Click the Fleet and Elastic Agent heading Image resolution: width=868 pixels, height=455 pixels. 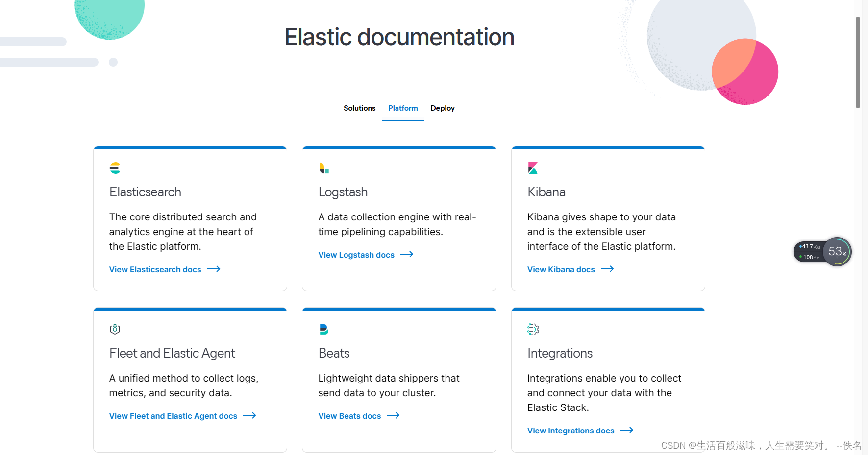tap(172, 353)
